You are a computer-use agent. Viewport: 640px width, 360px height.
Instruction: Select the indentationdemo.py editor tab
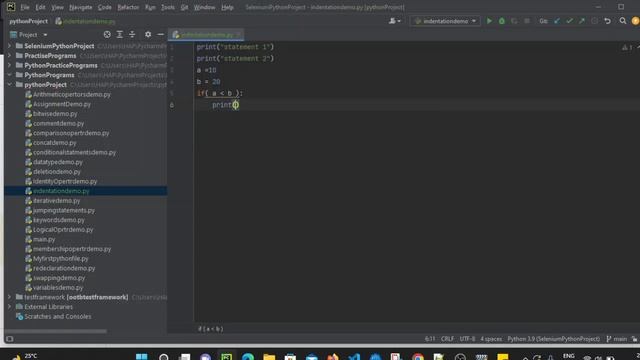click(x=207, y=35)
